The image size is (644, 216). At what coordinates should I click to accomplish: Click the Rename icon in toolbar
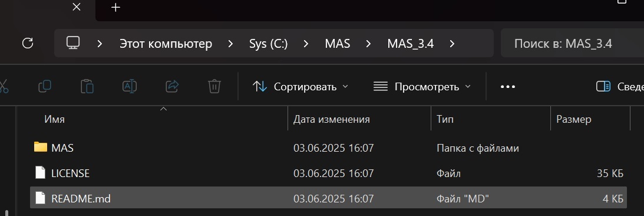130,86
